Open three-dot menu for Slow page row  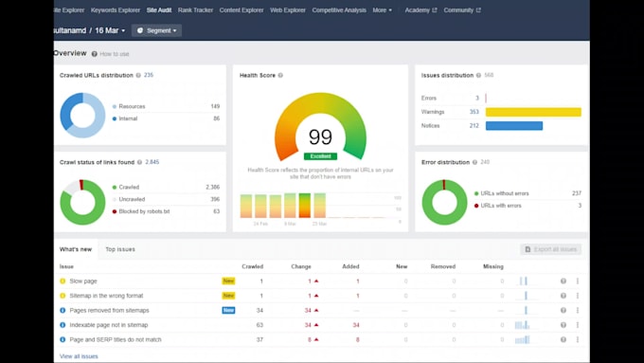(578, 281)
